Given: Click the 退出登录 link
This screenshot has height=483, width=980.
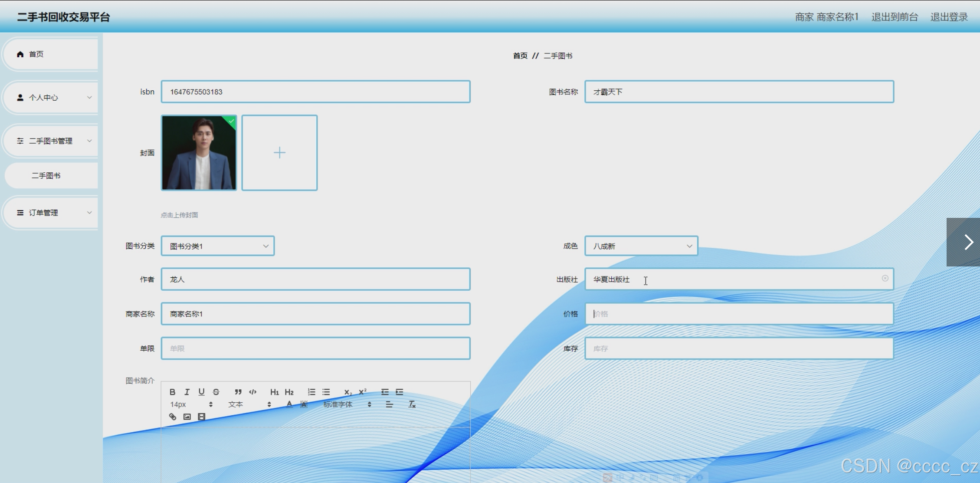Looking at the screenshot, I should (949, 17).
